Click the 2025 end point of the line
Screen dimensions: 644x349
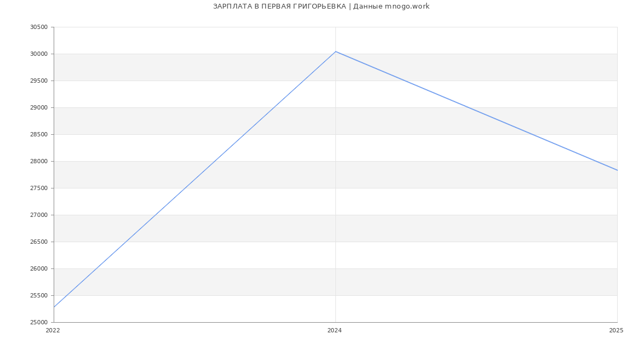coord(617,170)
